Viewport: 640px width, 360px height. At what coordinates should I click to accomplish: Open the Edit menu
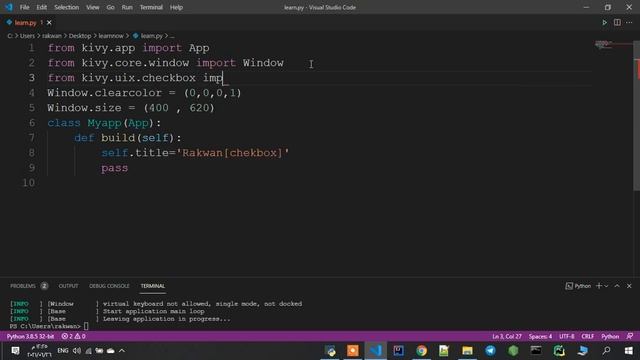(x=41, y=7)
